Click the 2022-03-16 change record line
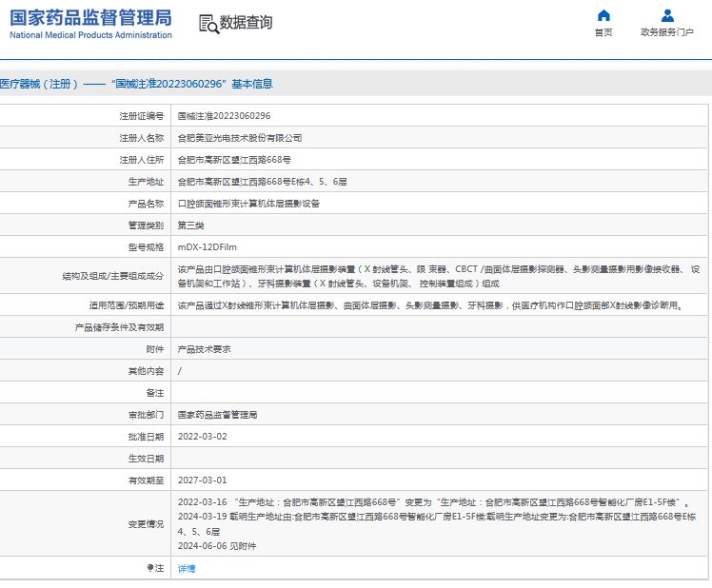The height and width of the screenshot is (588, 712). (x=433, y=502)
